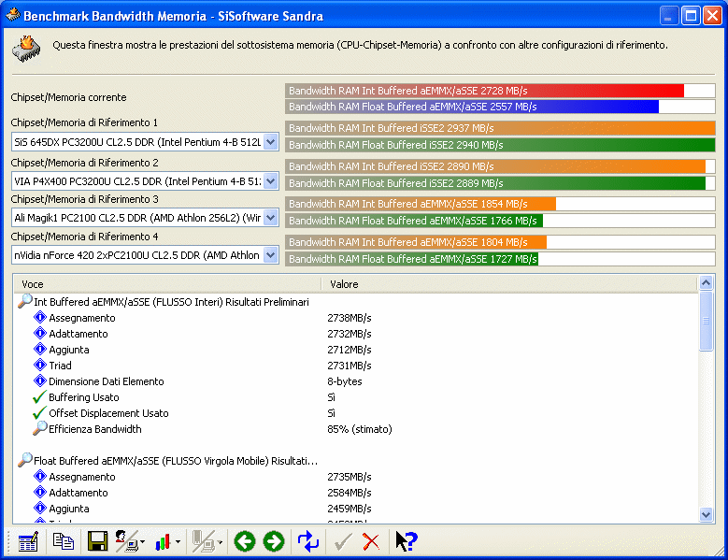The width and height of the screenshot is (728, 560).
Task: Select Float Buffered aEMMX/aSSE results row
Action: click(176, 461)
